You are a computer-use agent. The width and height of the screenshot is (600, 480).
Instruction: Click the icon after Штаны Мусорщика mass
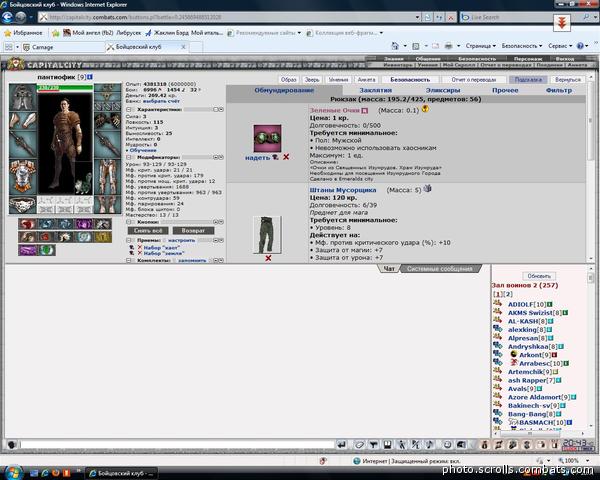coord(427,188)
